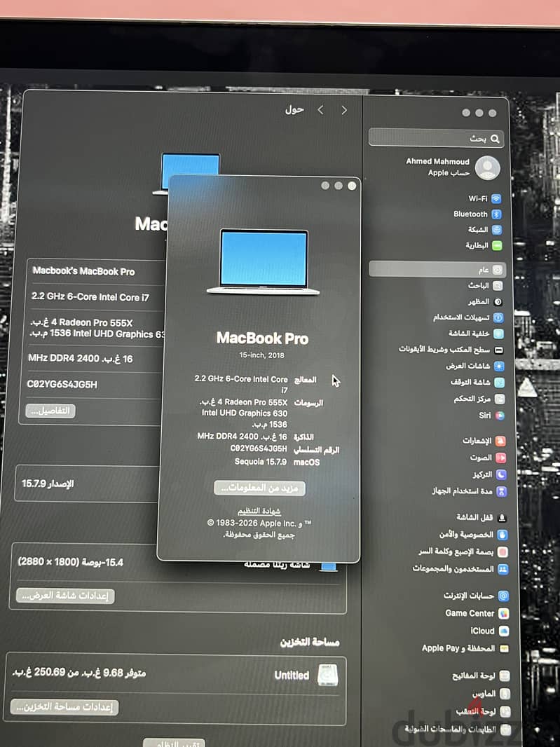Open لوحة المفاتيح keyboard icon

505,676
